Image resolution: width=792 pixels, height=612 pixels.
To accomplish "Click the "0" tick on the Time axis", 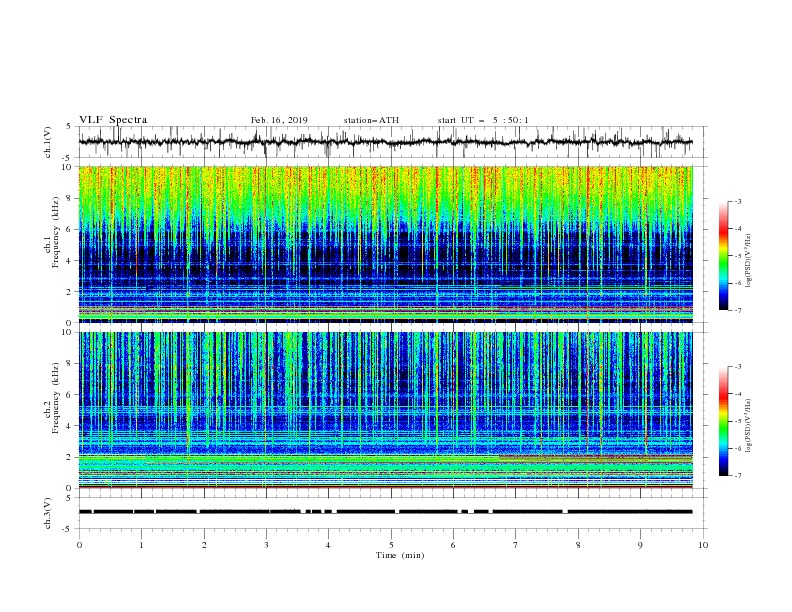I will (x=79, y=545).
